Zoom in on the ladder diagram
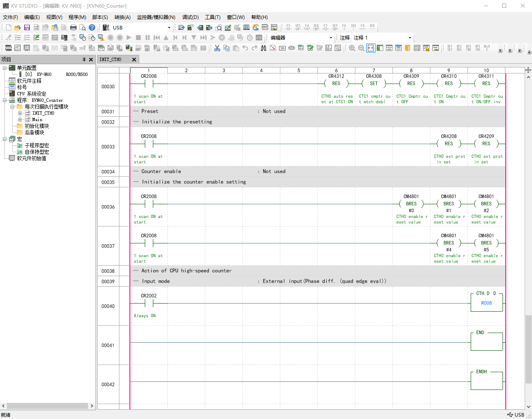532x419 pixels. 352,48
